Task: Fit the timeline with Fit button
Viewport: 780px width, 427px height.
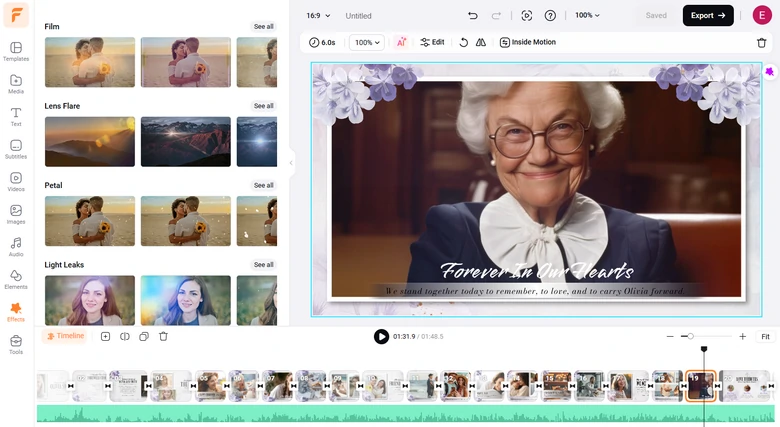Action: click(x=765, y=337)
